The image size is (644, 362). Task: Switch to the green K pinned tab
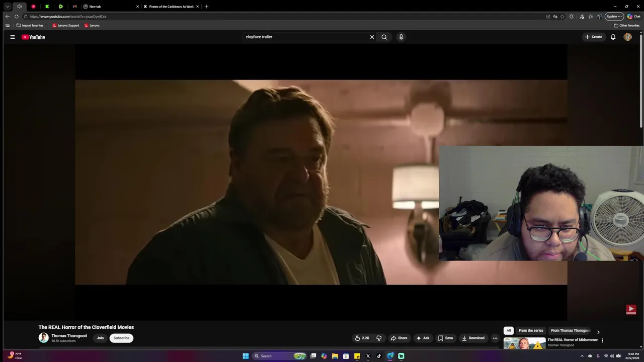point(47,7)
